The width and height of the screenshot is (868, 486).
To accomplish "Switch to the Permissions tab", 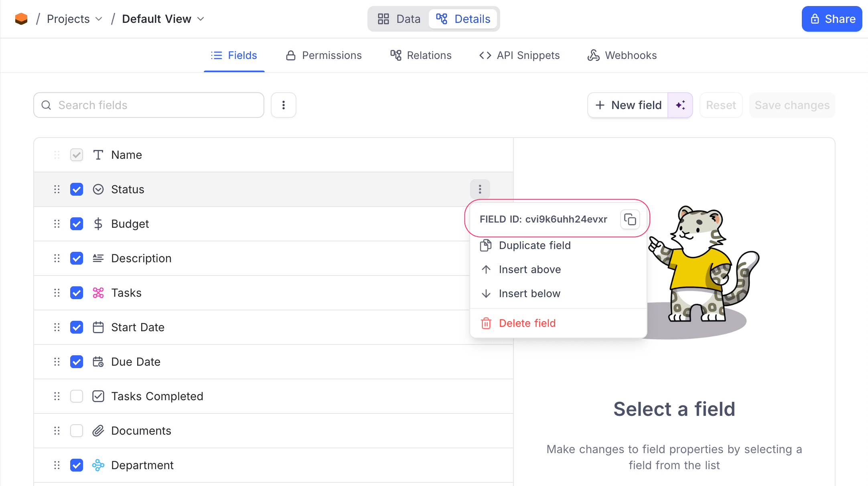I will pyautogui.click(x=324, y=55).
